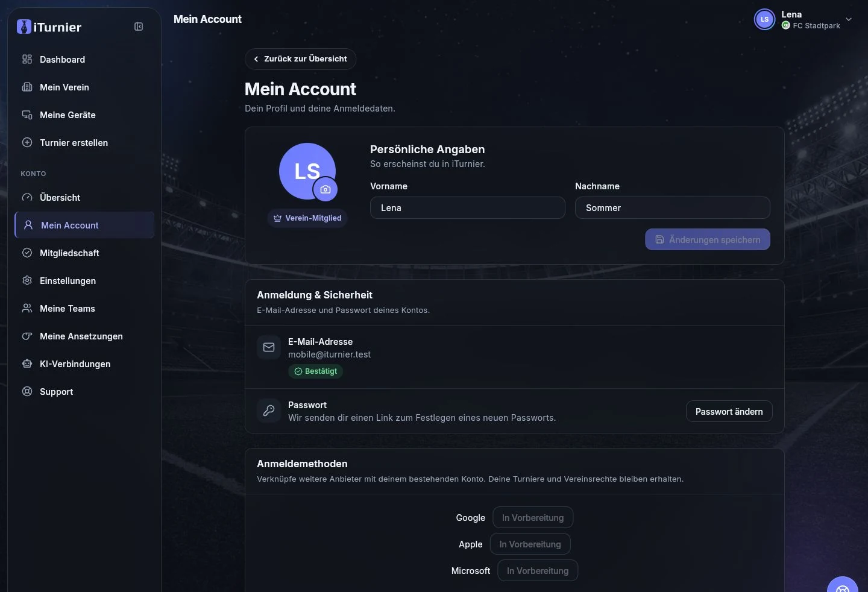The width and height of the screenshot is (868, 592).
Task: Click Microsoft In Vorbereitung button
Action: tap(538, 570)
